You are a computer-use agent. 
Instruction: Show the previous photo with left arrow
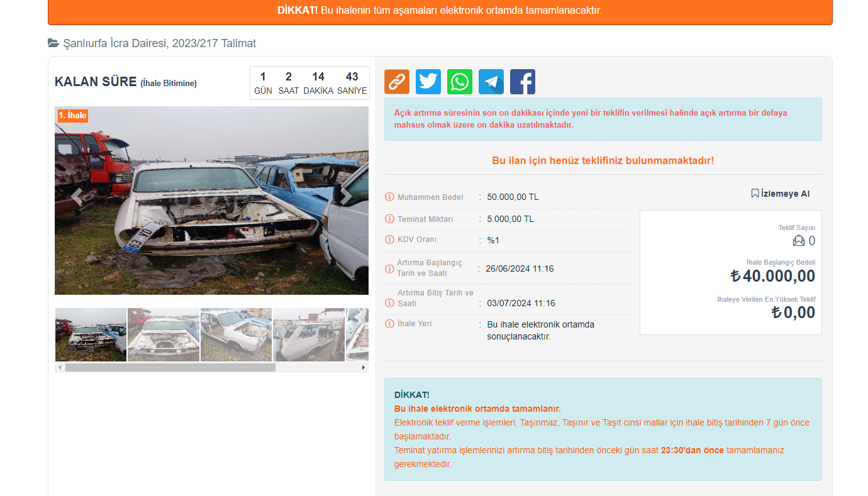pyautogui.click(x=77, y=196)
